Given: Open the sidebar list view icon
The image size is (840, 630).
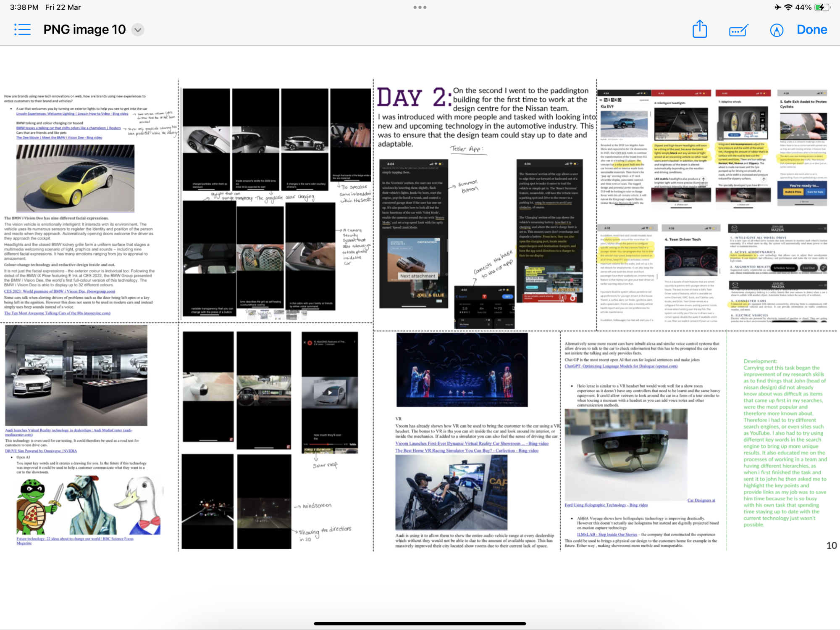Looking at the screenshot, I should (23, 29).
